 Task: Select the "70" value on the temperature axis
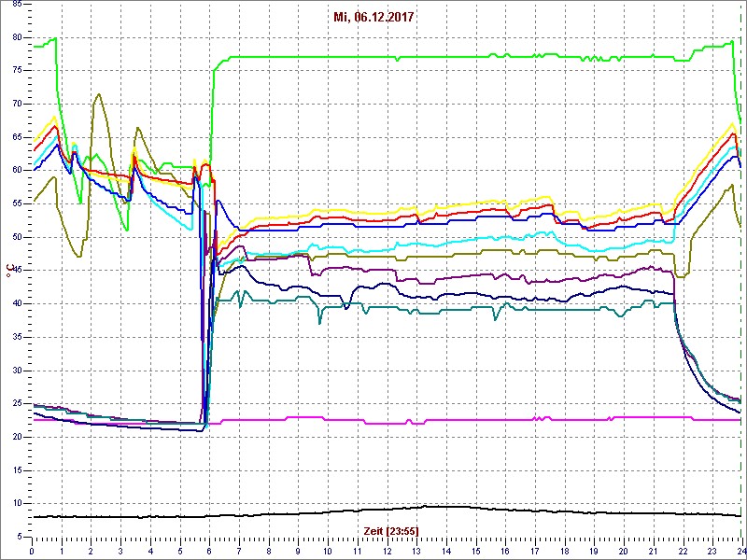pyautogui.click(x=17, y=105)
